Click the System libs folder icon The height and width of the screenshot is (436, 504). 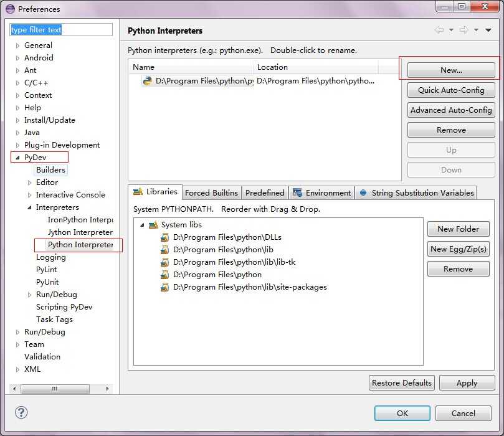(x=153, y=225)
